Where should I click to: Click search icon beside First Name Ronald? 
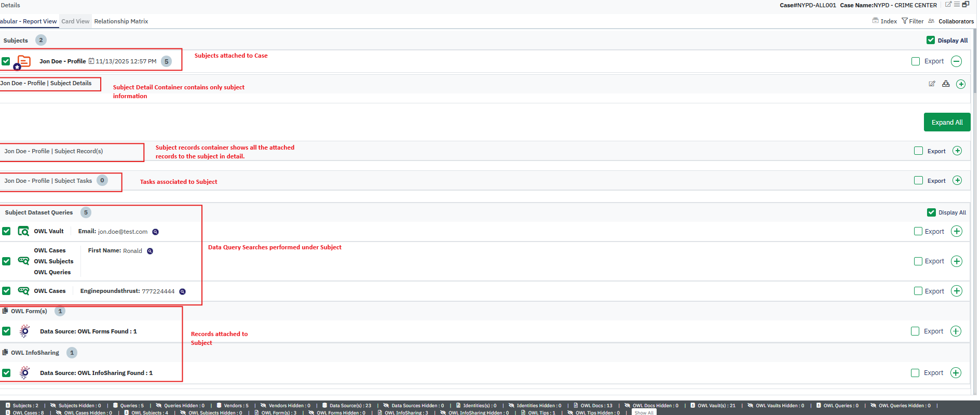tap(150, 251)
